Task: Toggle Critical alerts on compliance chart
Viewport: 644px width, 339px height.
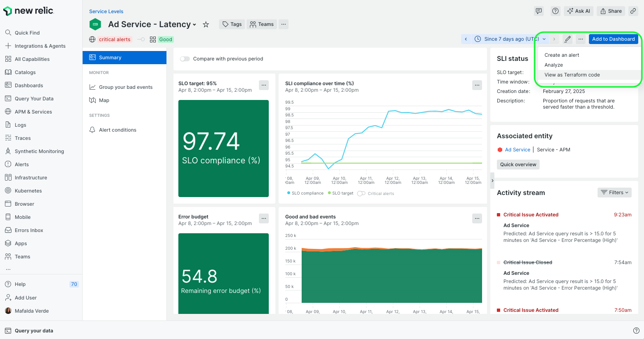Action: click(361, 193)
